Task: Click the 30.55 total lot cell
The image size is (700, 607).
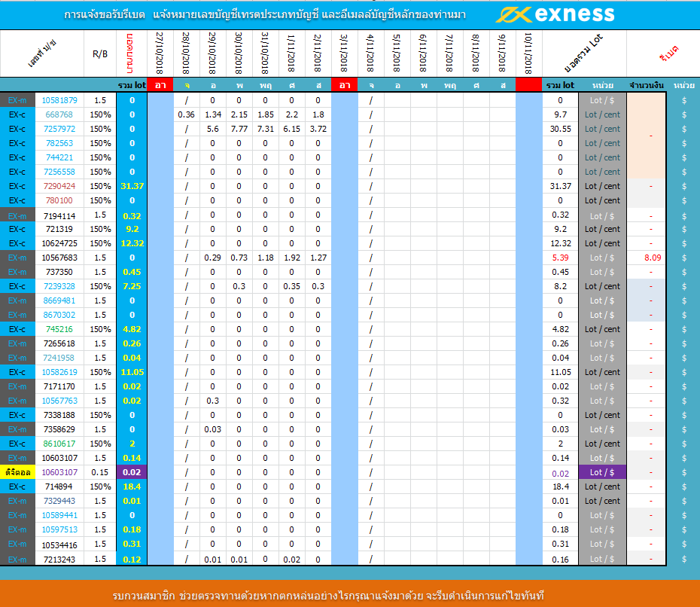Action: point(559,129)
